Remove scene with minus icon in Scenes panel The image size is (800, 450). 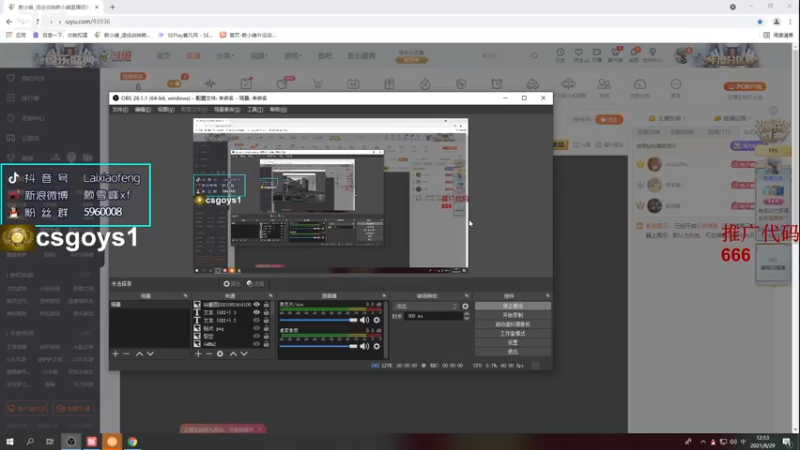point(127,354)
